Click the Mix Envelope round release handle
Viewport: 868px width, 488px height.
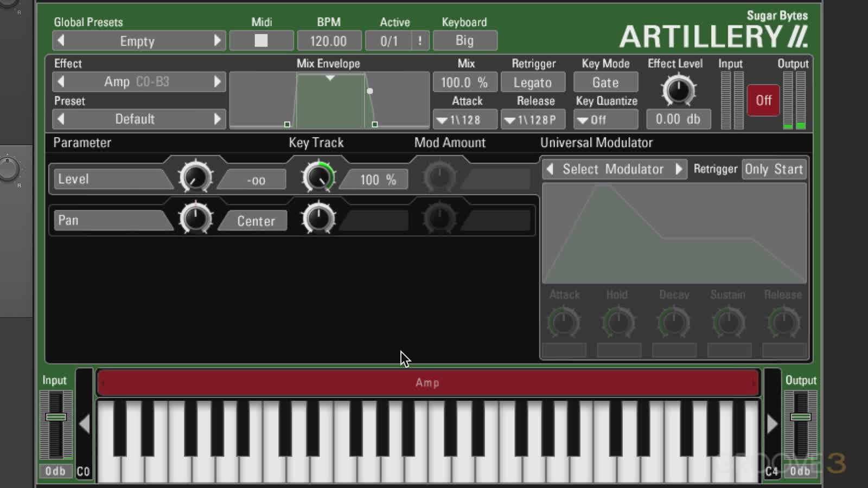(370, 91)
